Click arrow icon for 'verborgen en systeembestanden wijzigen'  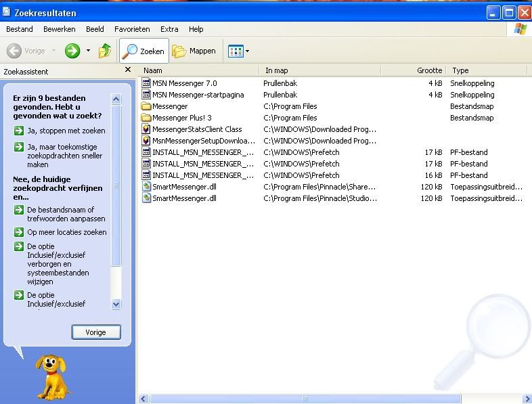point(19,246)
